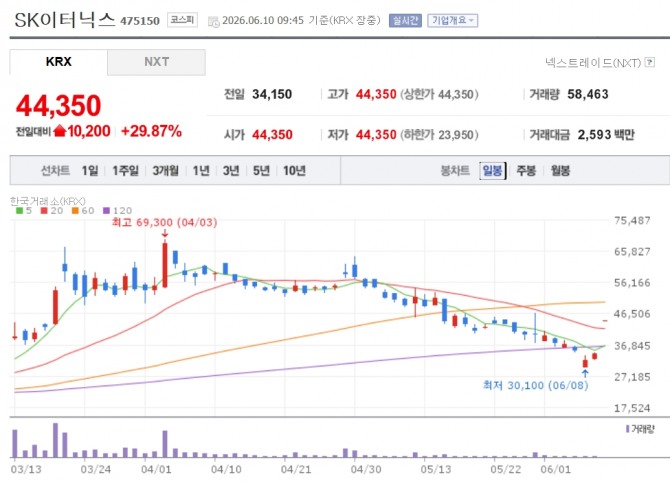This screenshot has height=483, width=670.
Task: Click the tall red candle at 04/03 peak
Action: click(x=165, y=265)
